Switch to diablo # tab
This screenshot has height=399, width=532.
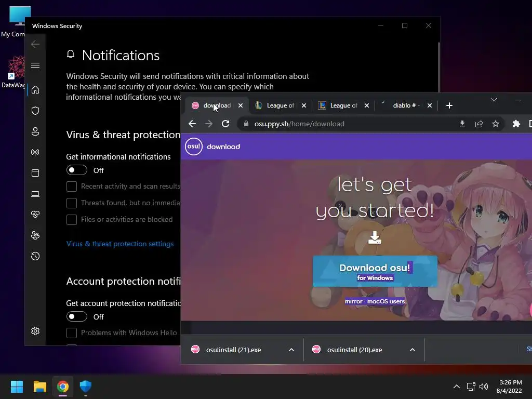(x=406, y=105)
